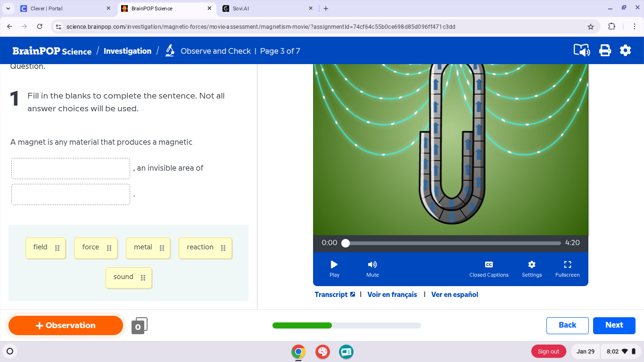Open the Chrome extensions puzzle icon
The height and width of the screenshot is (362, 644).
coord(611,27)
